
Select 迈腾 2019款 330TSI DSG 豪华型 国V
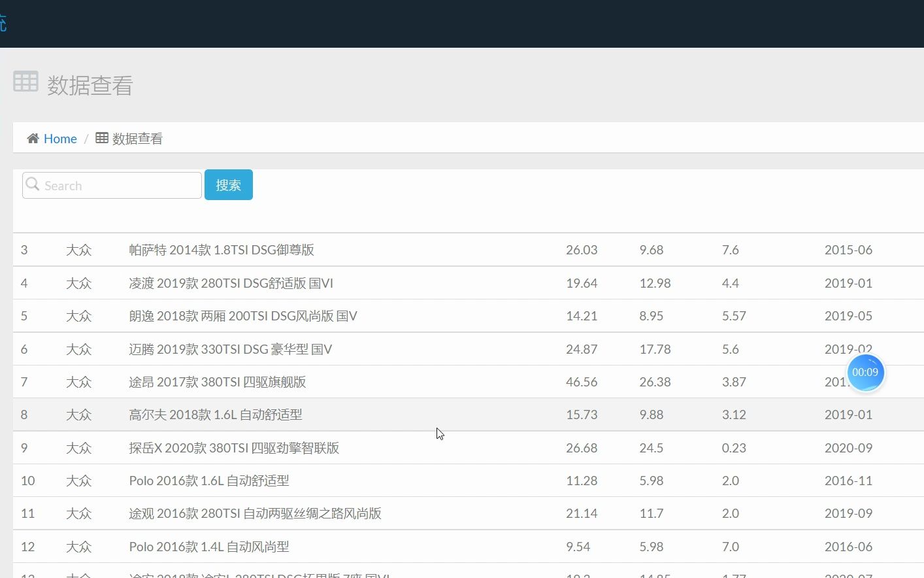[231, 349]
